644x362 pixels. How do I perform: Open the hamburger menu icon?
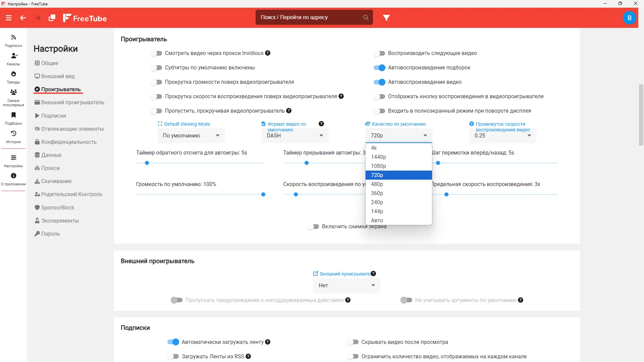(9, 18)
